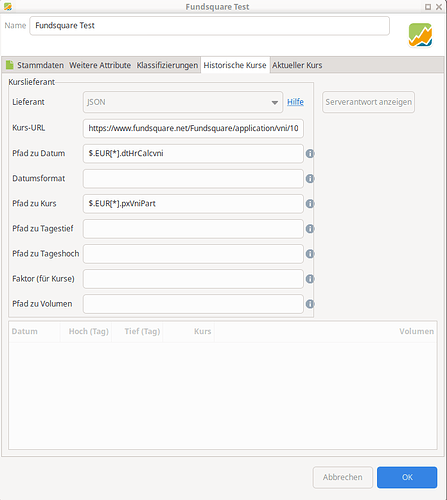The image size is (447, 500).
Task: Go to the Aktueller Kurs tab
Action: click(x=297, y=65)
